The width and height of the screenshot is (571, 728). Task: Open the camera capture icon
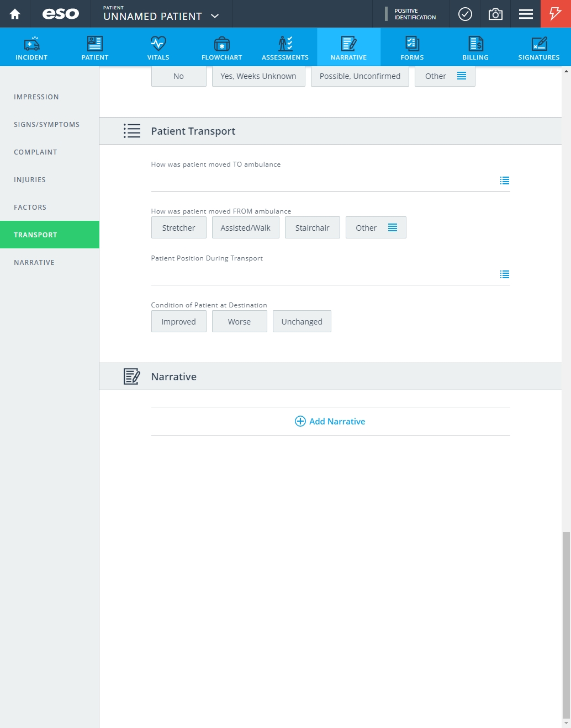click(495, 14)
